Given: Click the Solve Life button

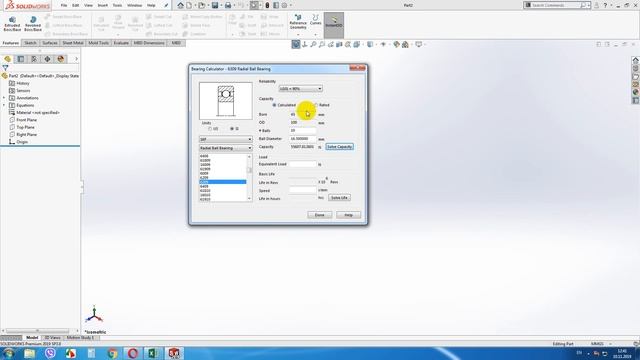Looking at the screenshot, I should tap(339, 198).
